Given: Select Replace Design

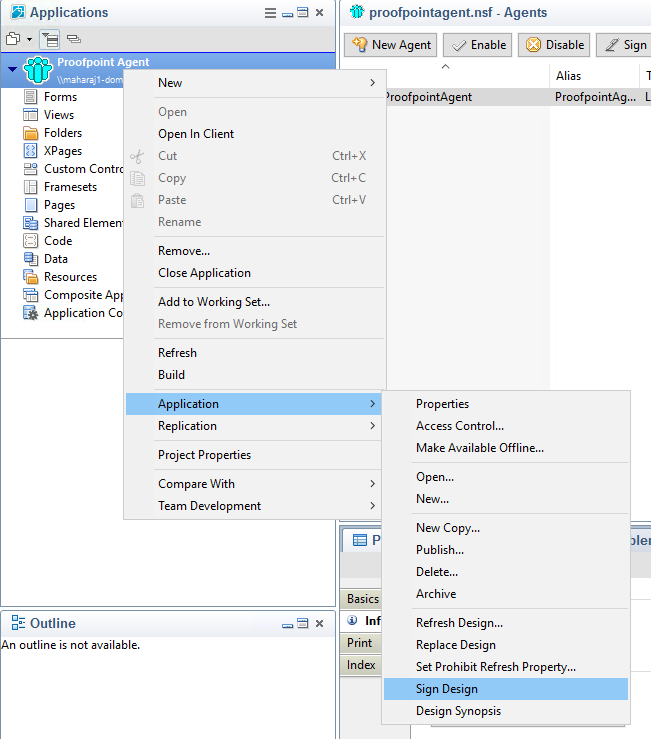Looking at the screenshot, I should (506, 645).
